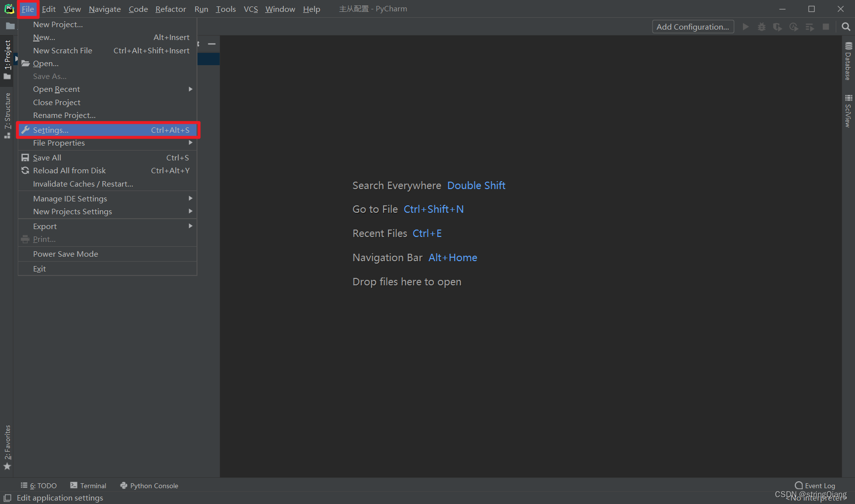Choose Exit from File menu
855x504 pixels.
pos(108,269)
